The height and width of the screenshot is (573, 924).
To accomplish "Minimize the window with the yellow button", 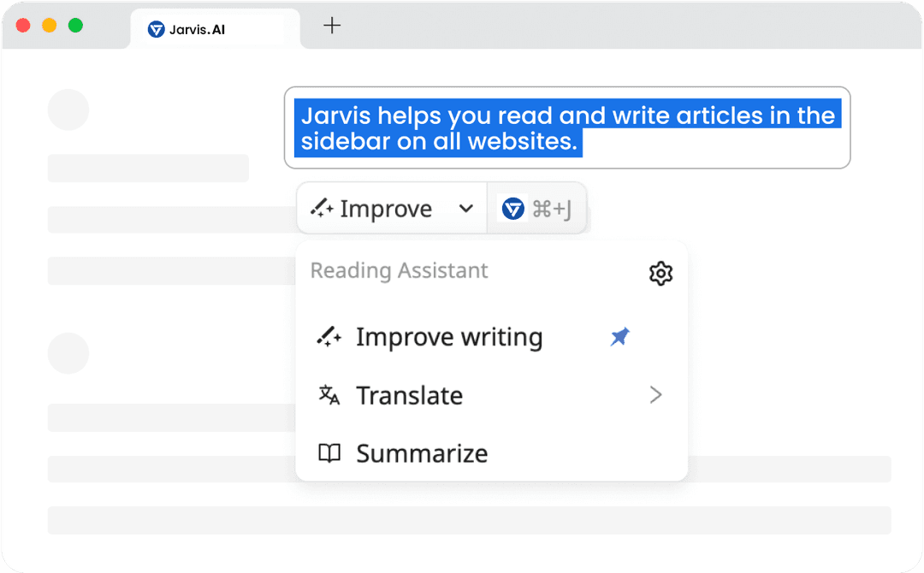I will [x=50, y=26].
